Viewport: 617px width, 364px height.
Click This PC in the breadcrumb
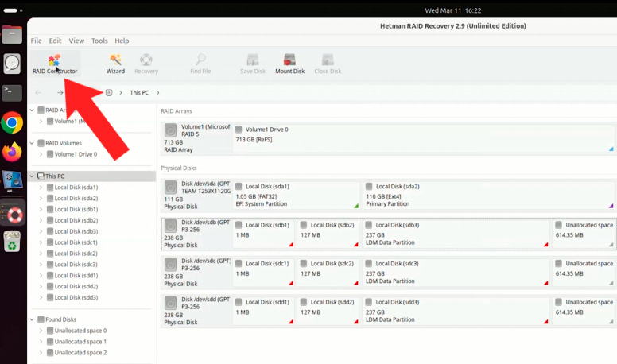(139, 93)
